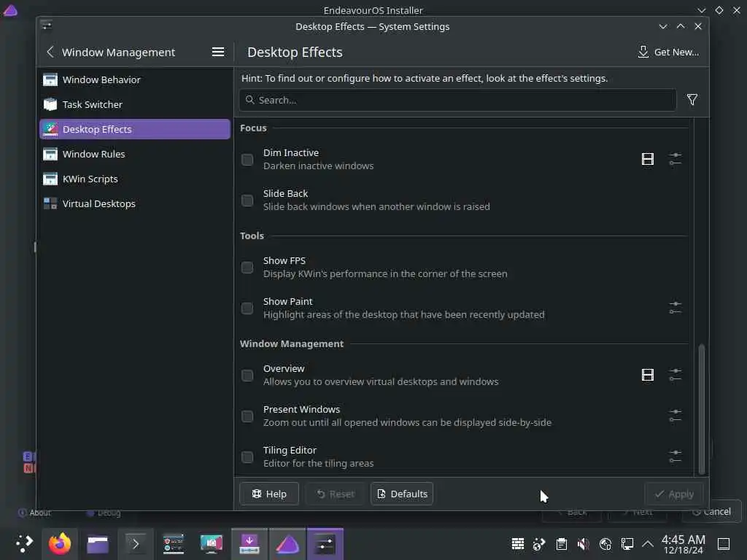Go back from Window Management
The image size is (747, 560).
pyautogui.click(x=50, y=52)
